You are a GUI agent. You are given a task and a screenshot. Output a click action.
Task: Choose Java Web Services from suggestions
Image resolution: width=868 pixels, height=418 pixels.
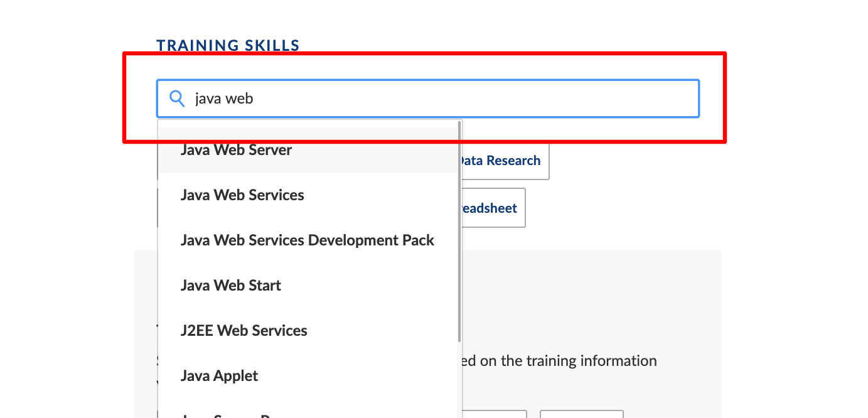pos(308,195)
